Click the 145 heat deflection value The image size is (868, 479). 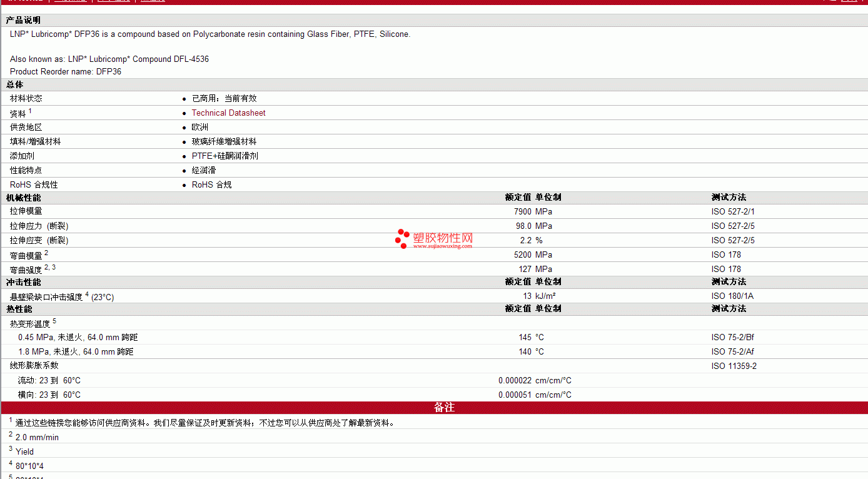525,338
